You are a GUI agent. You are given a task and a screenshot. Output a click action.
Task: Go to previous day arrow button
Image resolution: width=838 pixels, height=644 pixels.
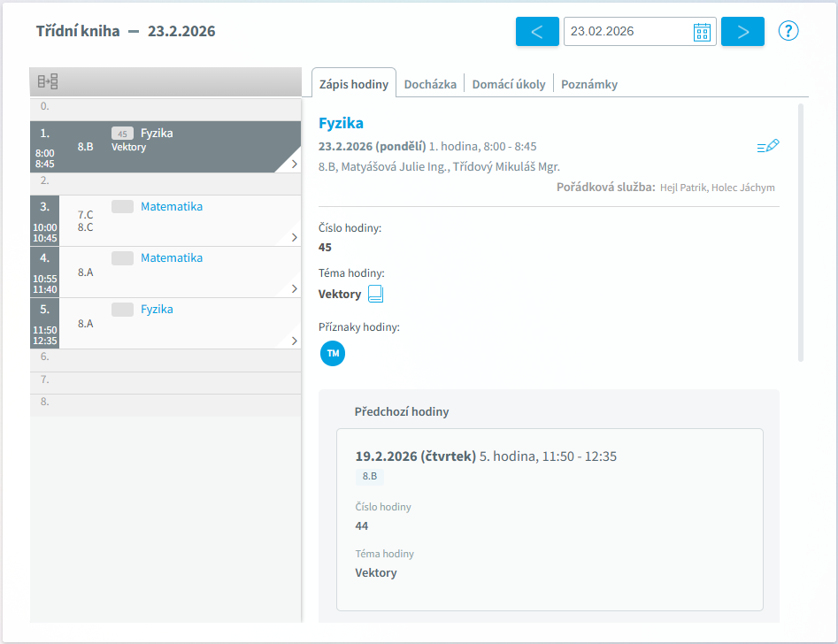pos(537,32)
